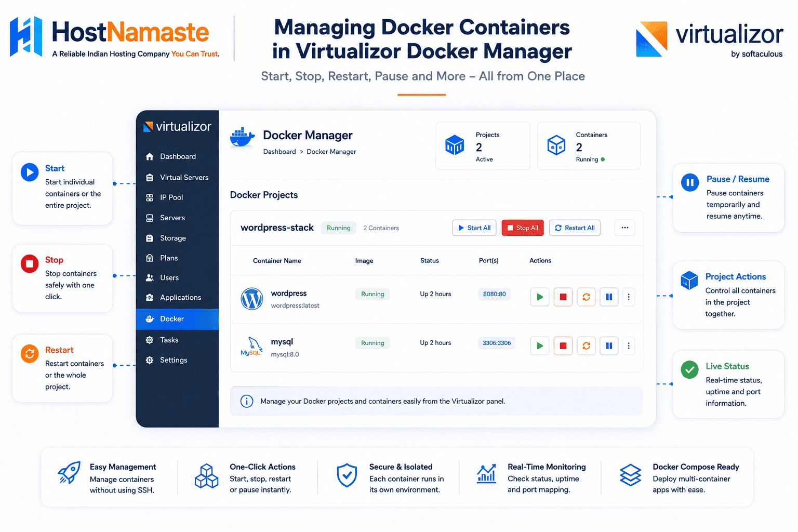This screenshot has width=798, height=532.
Task: Click the green Live Status checkmark icon
Action: pyautogui.click(x=690, y=370)
